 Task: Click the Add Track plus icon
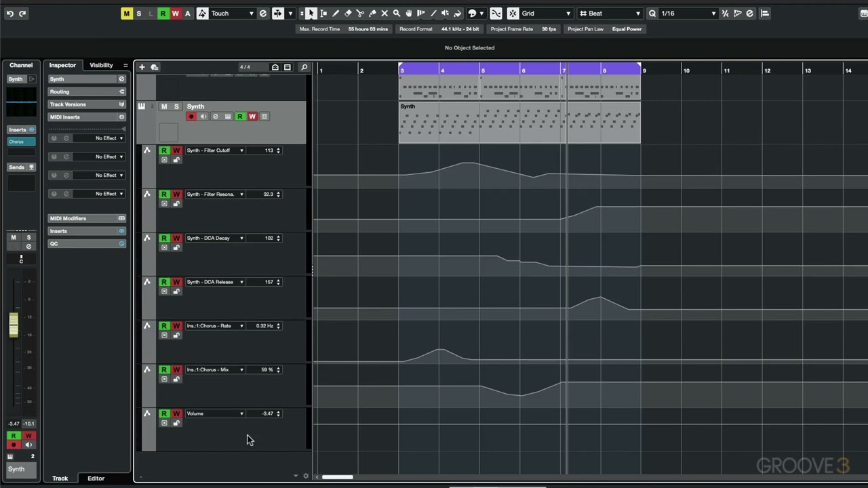coord(142,67)
